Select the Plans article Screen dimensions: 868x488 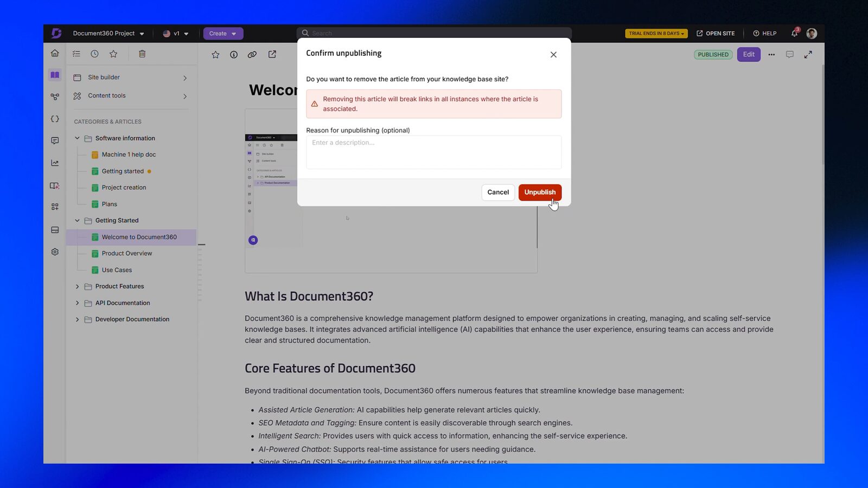(x=109, y=204)
